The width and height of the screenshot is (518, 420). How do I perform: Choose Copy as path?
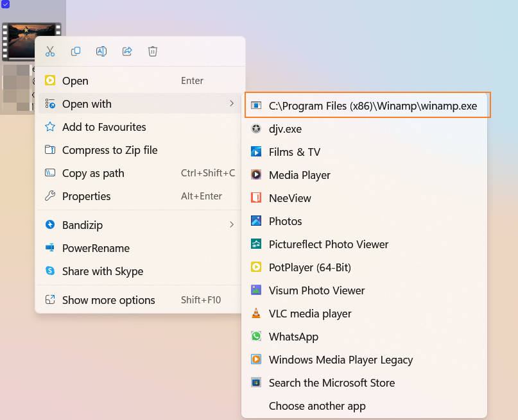coord(140,173)
